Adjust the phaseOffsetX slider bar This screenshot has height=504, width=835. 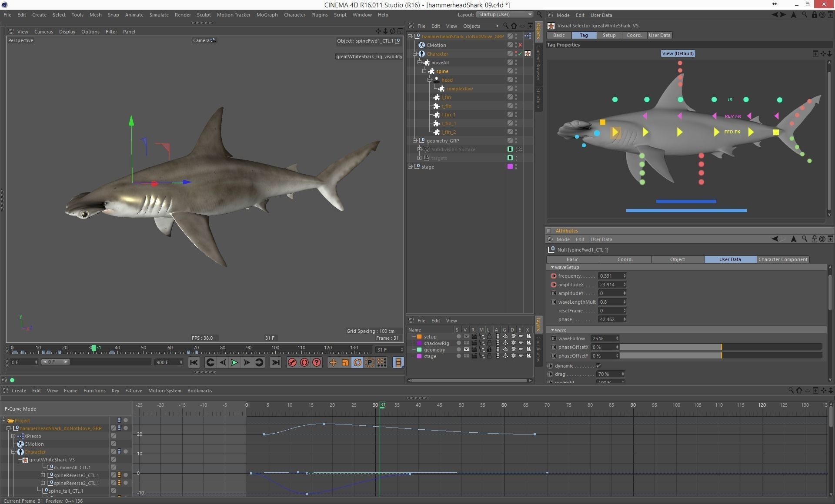721,347
